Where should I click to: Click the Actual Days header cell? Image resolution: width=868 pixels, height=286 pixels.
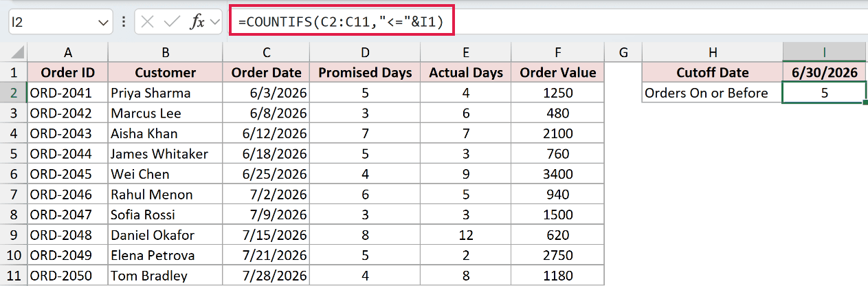tap(466, 73)
